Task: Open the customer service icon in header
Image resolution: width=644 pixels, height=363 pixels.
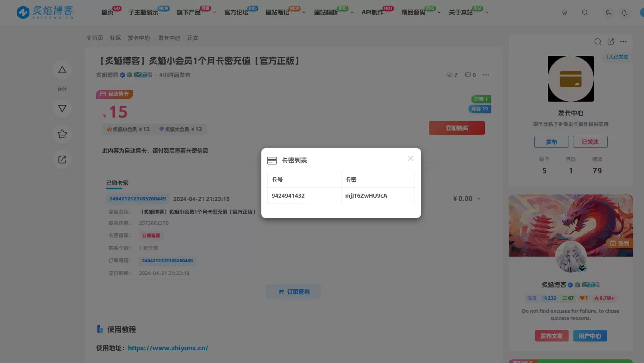Action: (565, 12)
